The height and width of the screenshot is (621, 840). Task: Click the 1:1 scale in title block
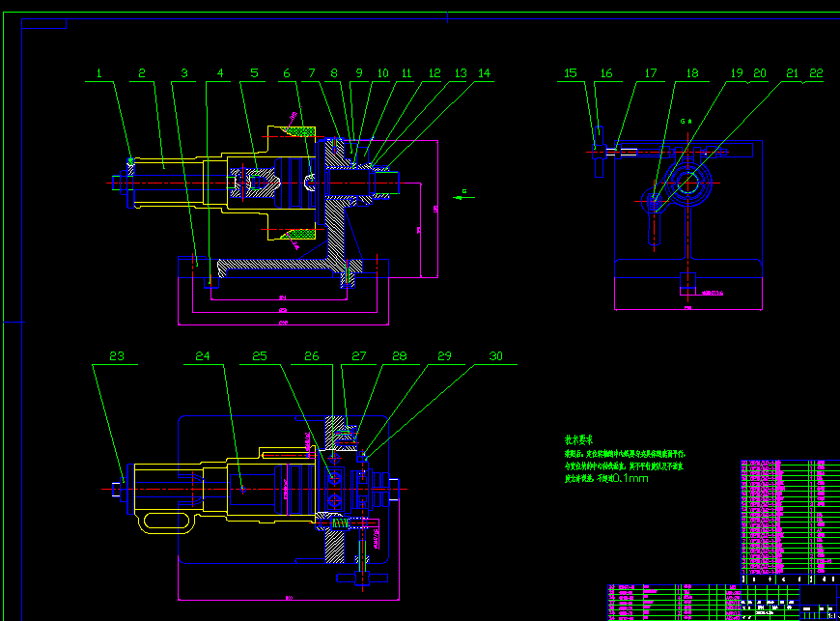[832, 617]
